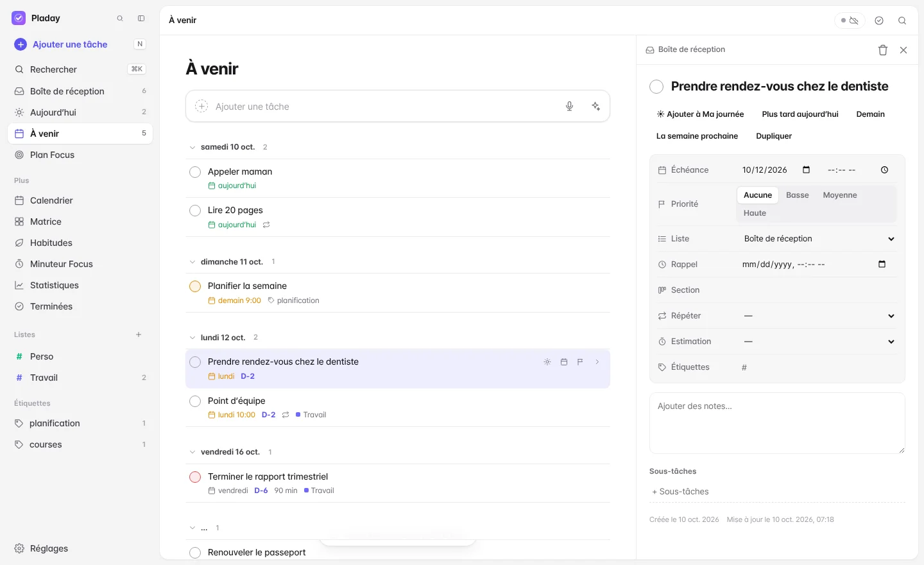Viewport: 924px width, 565px height.
Task: Open 'Boîte de réception' in sidebar
Action: pyautogui.click(x=80, y=91)
